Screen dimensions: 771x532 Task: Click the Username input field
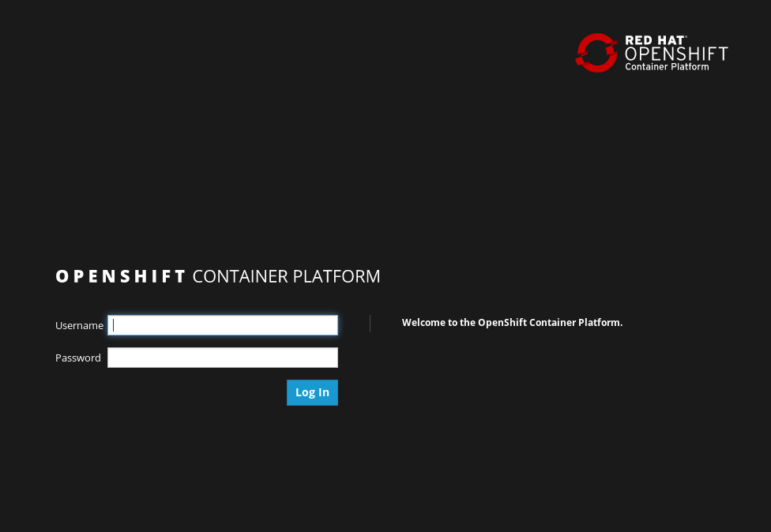pyautogui.click(x=223, y=325)
